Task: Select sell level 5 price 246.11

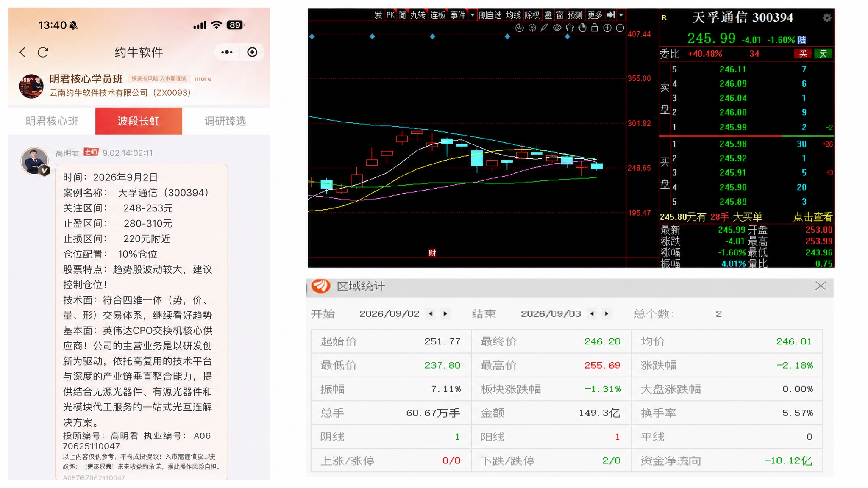Action: click(733, 69)
